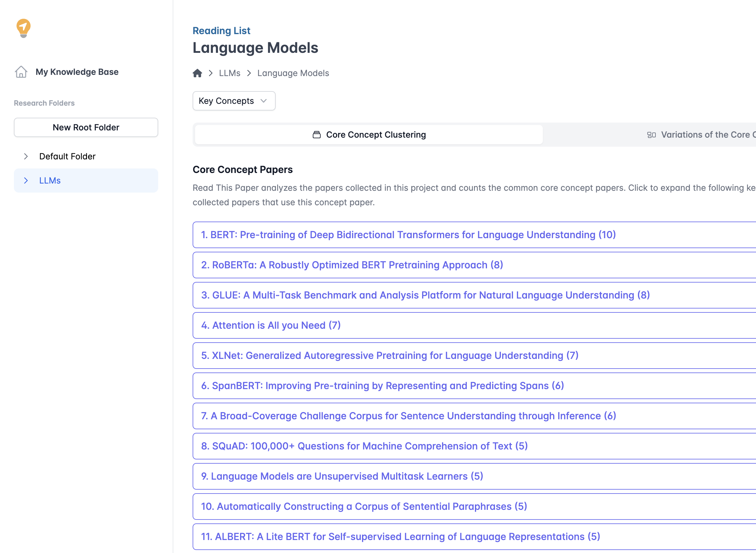Click the home icon beside My Knowledge Base
Screen dimensions: 756x553
click(21, 72)
